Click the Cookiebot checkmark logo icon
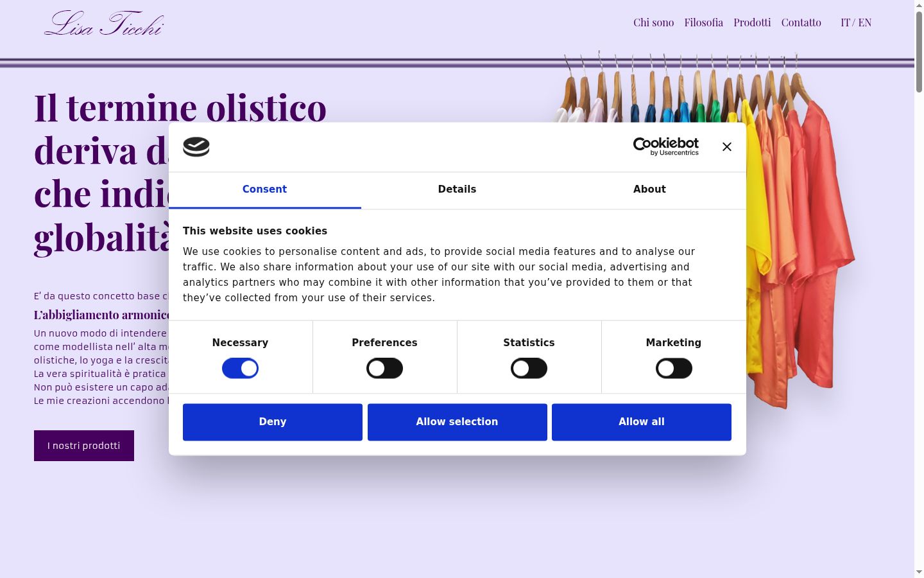The image size is (924, 578). pyautogui.click(x=196, y=147)
